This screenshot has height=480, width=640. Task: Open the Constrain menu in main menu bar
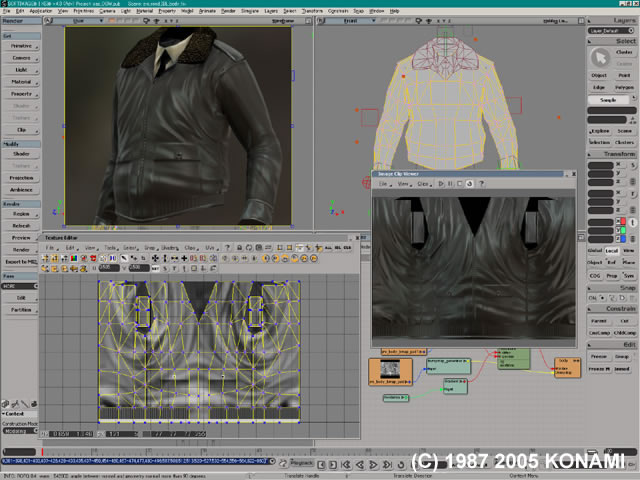[x=338, y=11]
